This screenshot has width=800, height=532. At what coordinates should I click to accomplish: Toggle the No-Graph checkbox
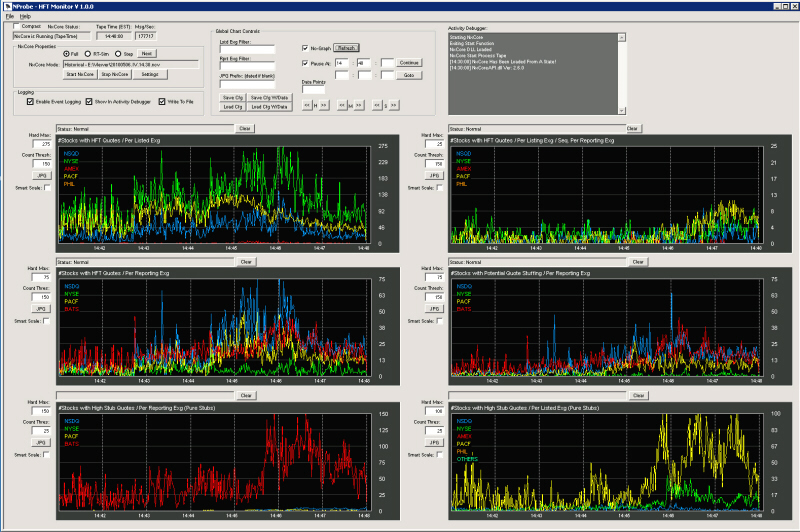tap(305, 48)
